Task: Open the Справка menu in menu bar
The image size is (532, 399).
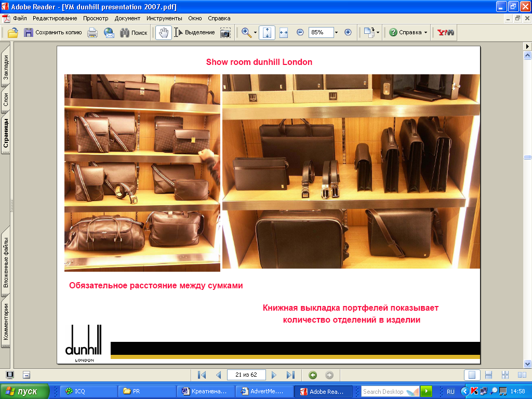Action: click(219, 18)
